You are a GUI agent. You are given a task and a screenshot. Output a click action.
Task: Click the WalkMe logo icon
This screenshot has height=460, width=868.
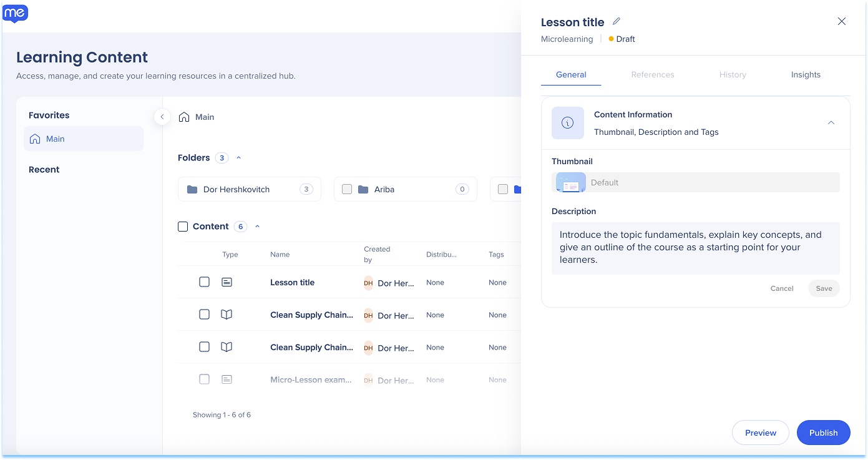coord(16,13)
